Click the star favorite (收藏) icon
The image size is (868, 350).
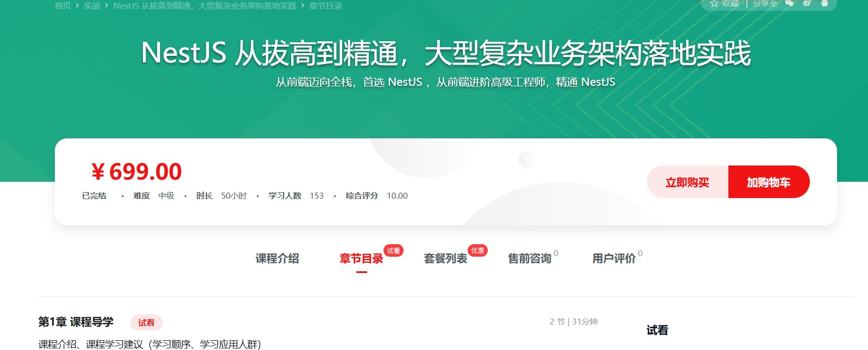coord(714,3)
